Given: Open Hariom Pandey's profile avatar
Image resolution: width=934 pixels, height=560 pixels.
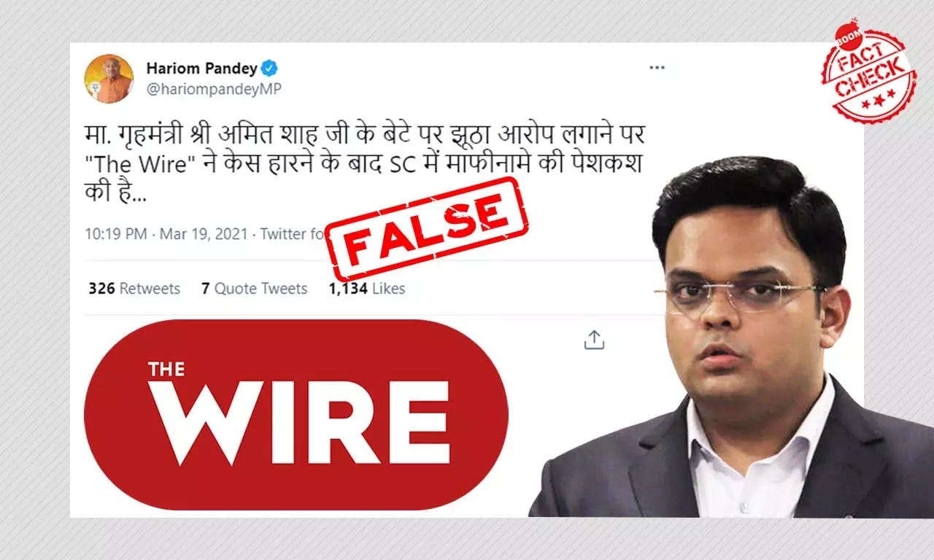Looking at the screenshot, I should 109,79.
